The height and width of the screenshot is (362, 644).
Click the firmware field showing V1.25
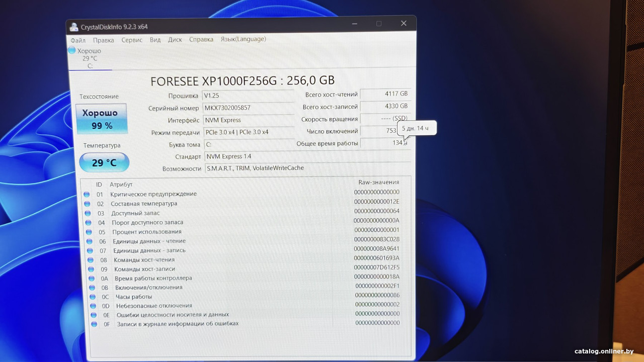(248, 96)
